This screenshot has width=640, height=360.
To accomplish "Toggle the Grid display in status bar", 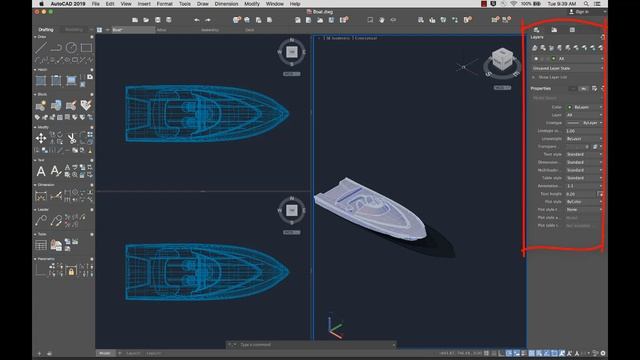I will pyautogui.click(x=487, y=353).
